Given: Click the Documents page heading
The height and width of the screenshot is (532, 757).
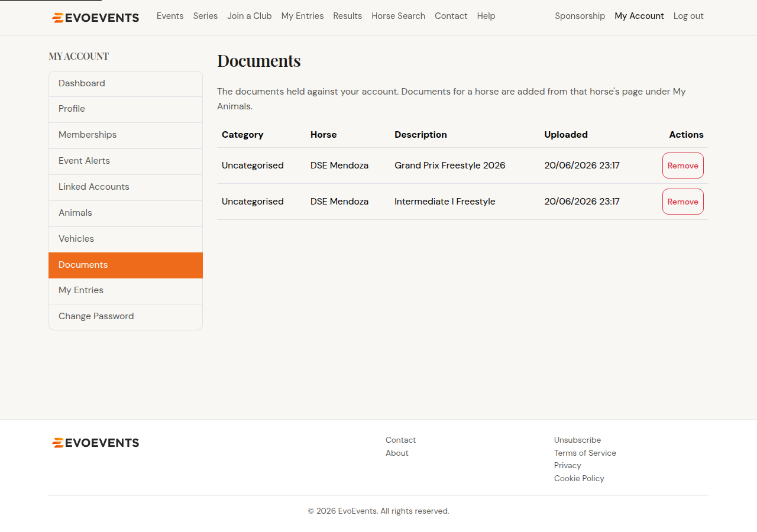Looking at the screenshot, I should pos(259,61).
